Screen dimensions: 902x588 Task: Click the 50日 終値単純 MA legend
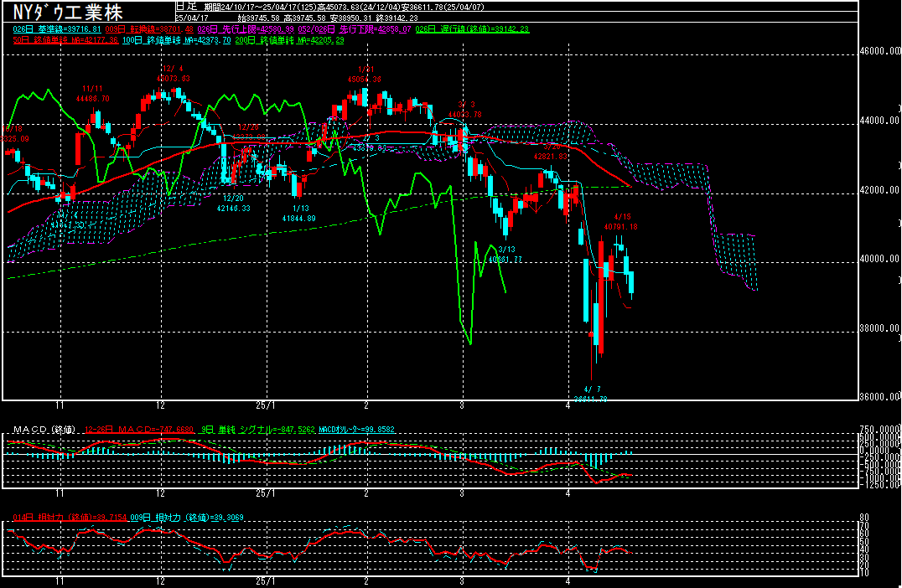65,40
